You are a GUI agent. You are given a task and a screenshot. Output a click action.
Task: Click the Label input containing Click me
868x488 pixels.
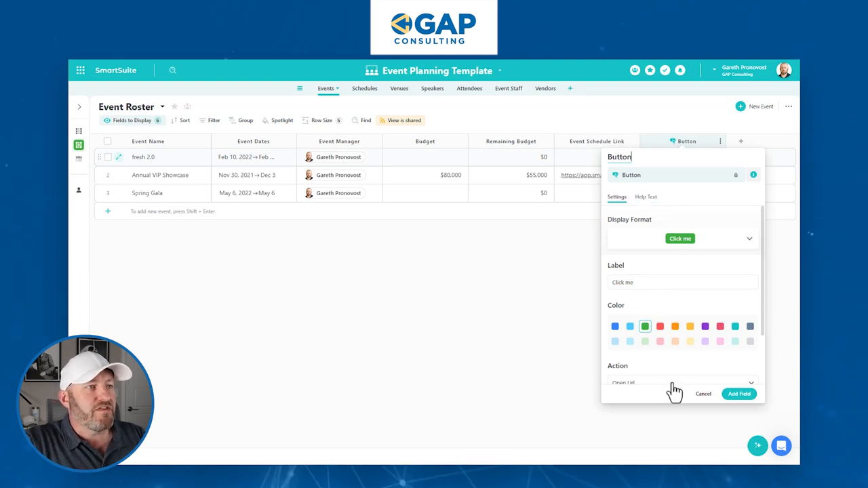click(x=682, y=282)
